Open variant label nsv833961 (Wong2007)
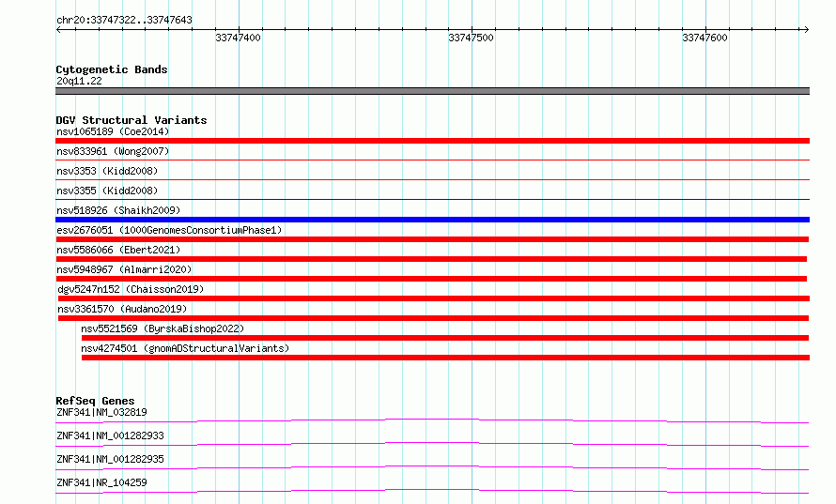836x504 pixels. coord(113,151)
